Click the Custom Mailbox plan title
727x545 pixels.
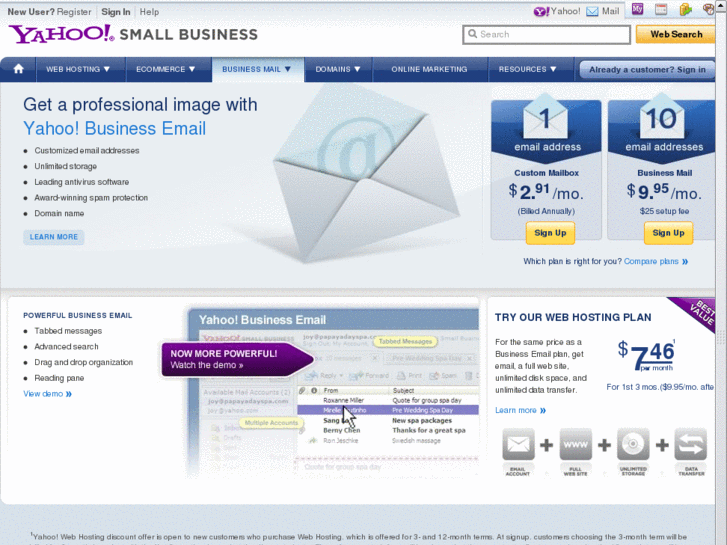546,173
